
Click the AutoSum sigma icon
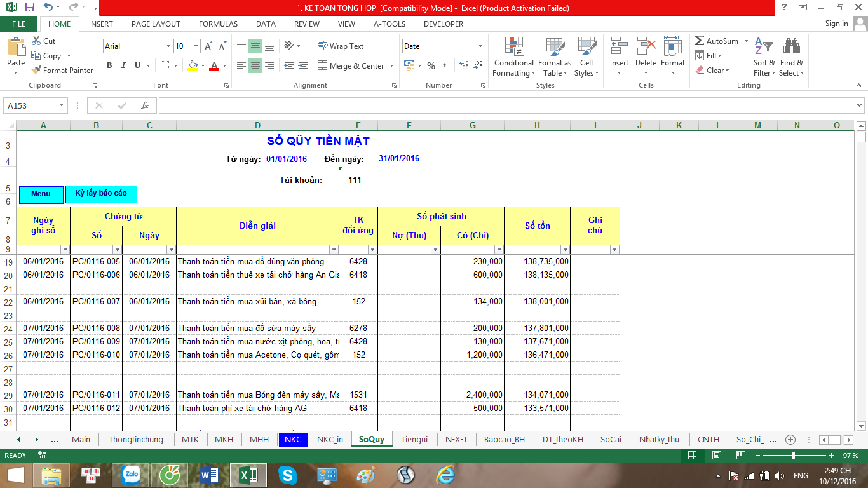(x=700, y=41)
